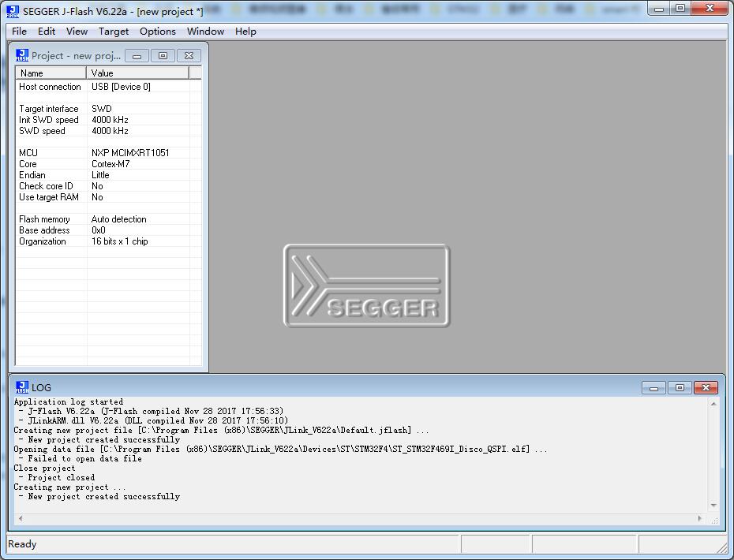
Task: Maximize the Project panel
Action: click(163, 56)
